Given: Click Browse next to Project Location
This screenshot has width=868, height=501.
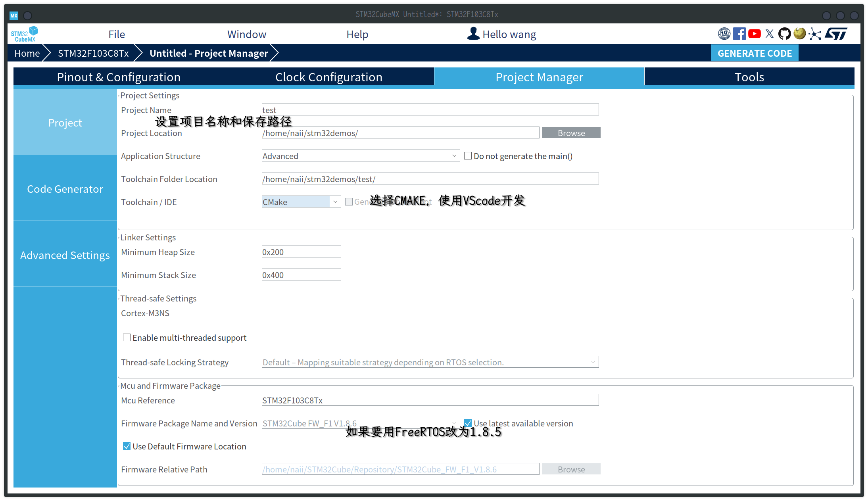Looking at the screenshot, I should coord(571,133).
